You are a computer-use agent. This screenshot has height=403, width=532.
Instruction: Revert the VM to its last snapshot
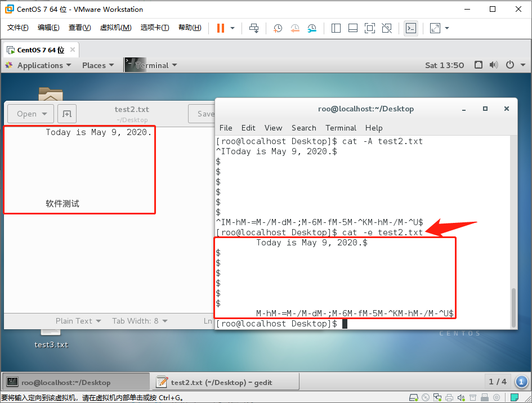(294, 28)
